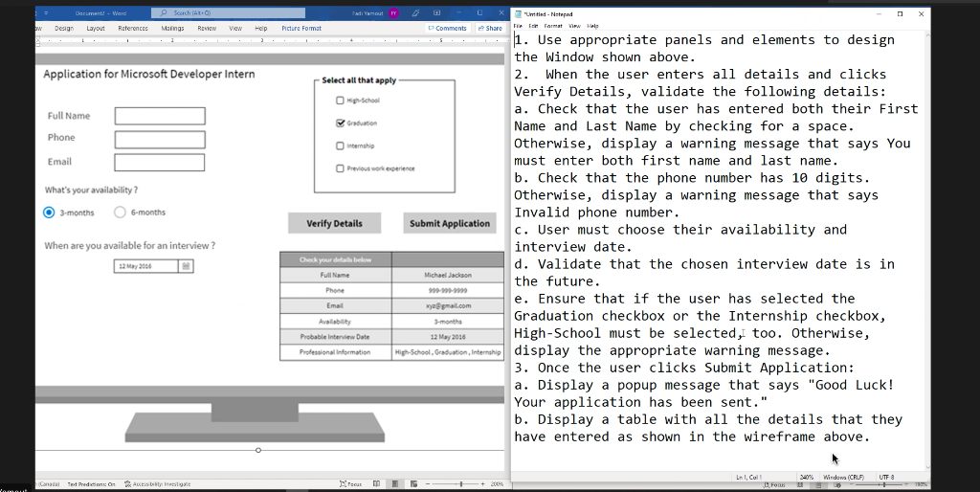Click the Notepad app icon in title bar
Screen dimensions: 980x492
[518, 13]
